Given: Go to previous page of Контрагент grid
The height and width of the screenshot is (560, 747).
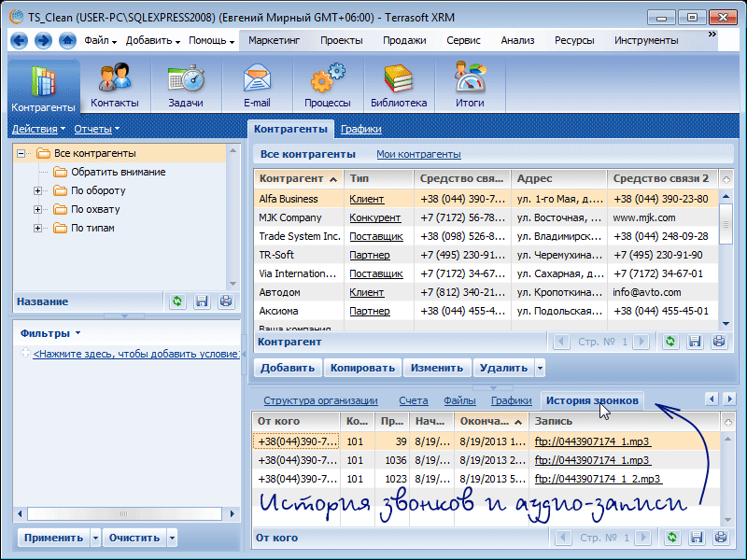Looking at the screenshot, I should pos(561,342).
